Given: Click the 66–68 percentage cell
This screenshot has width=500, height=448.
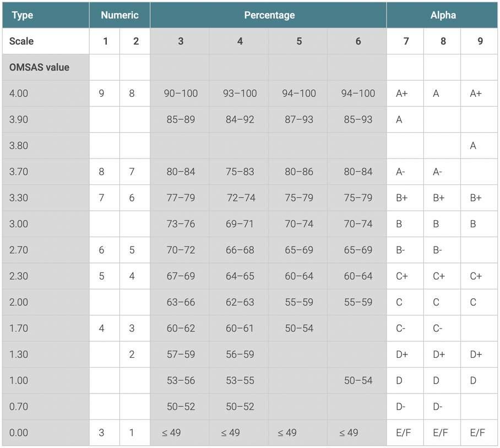Looking at the screenshot, I should click(x=239, y=250).
